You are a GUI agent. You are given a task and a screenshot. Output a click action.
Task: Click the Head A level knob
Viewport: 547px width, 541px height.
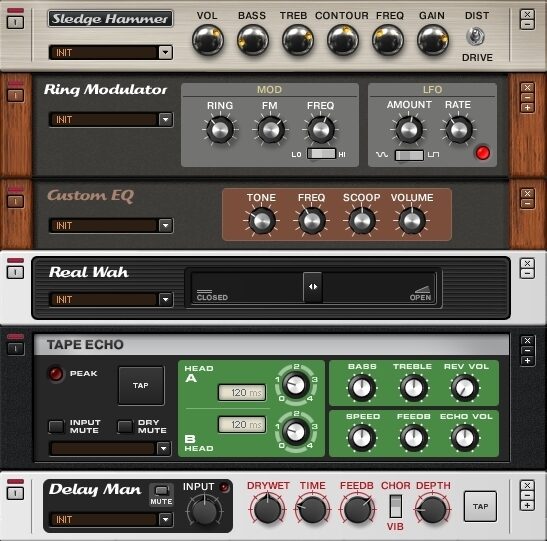[x=295, y=385]
